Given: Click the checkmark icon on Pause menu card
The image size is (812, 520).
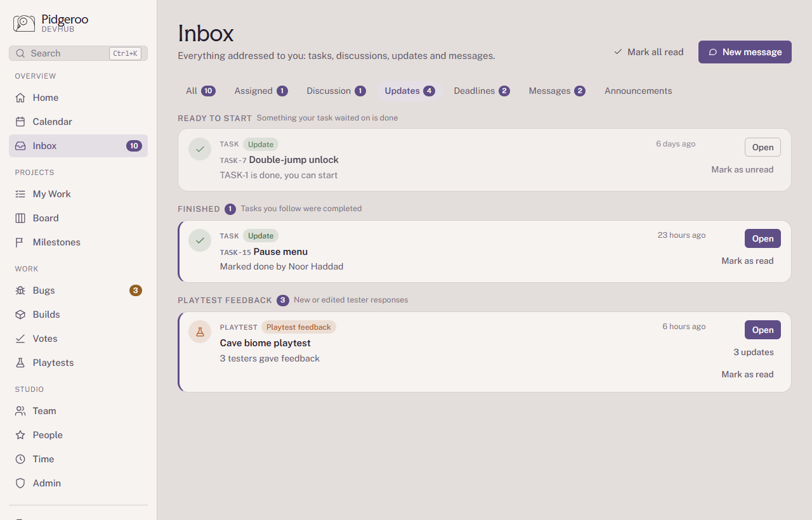Looking at the screenshot, I should (x=200, y=240).
